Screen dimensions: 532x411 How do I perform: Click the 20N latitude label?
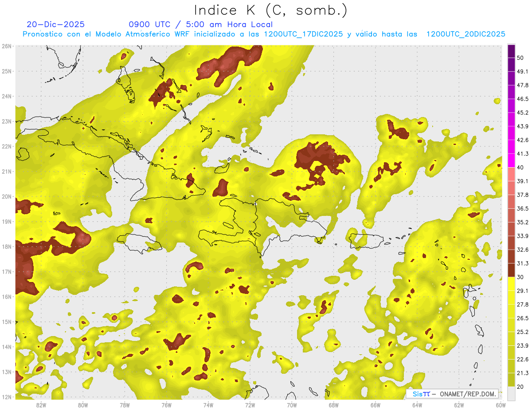click(x=7, y=196)
